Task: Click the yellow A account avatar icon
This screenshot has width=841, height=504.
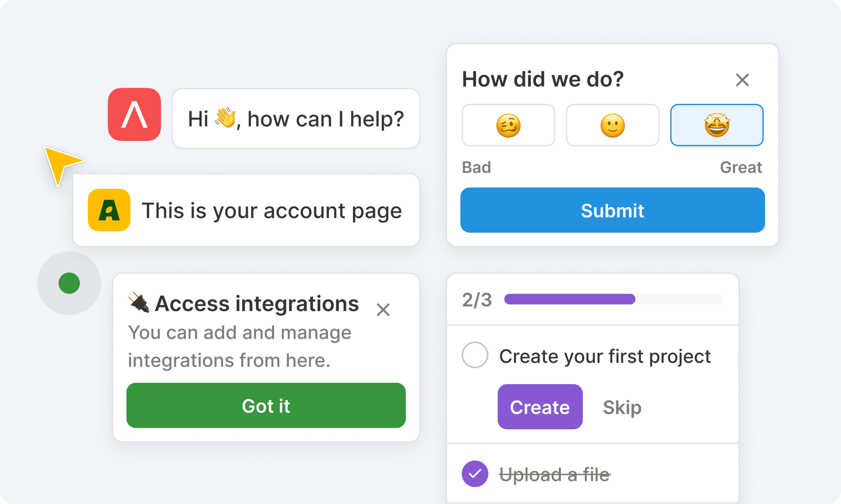Action: (109, 210)
